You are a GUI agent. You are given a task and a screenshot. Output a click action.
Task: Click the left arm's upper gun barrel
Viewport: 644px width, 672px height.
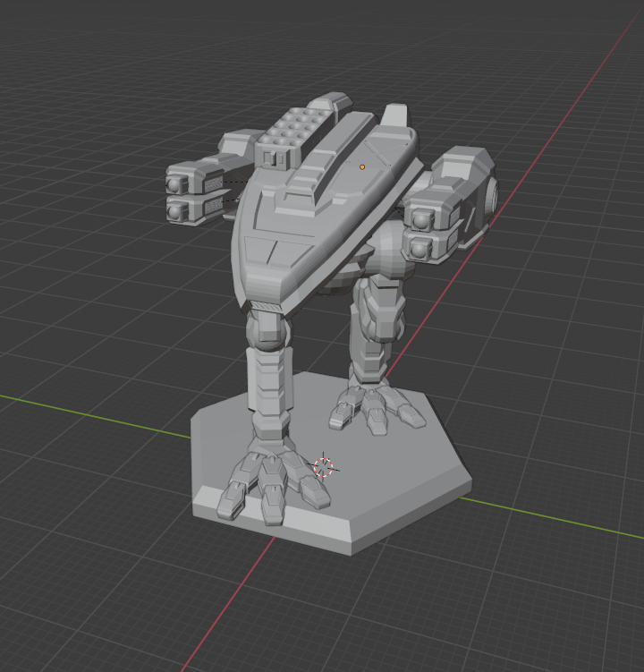(174, 184)
